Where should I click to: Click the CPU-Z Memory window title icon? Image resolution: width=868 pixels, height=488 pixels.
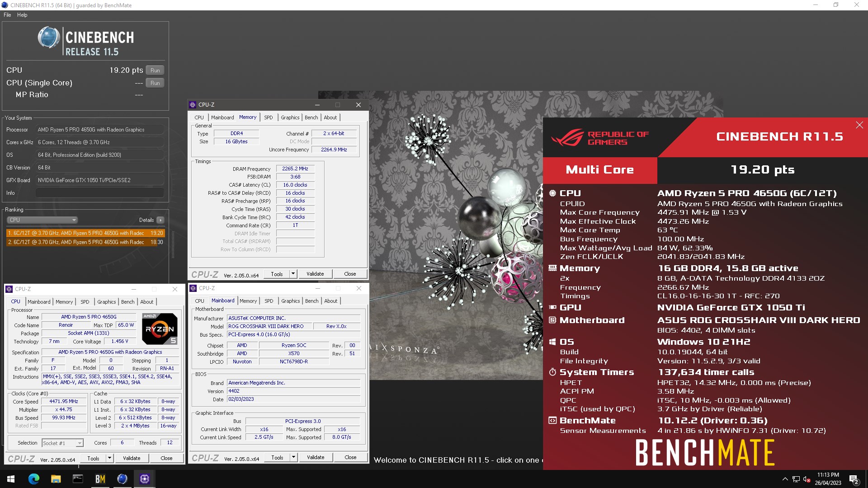193,105
